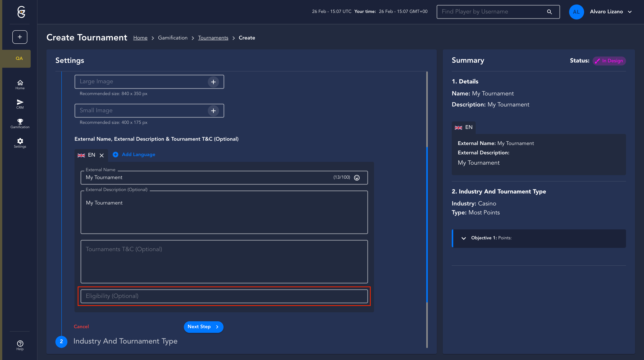
Task: Click the Settings panel vertical scrollbar
Action: (x=427, y=225)
